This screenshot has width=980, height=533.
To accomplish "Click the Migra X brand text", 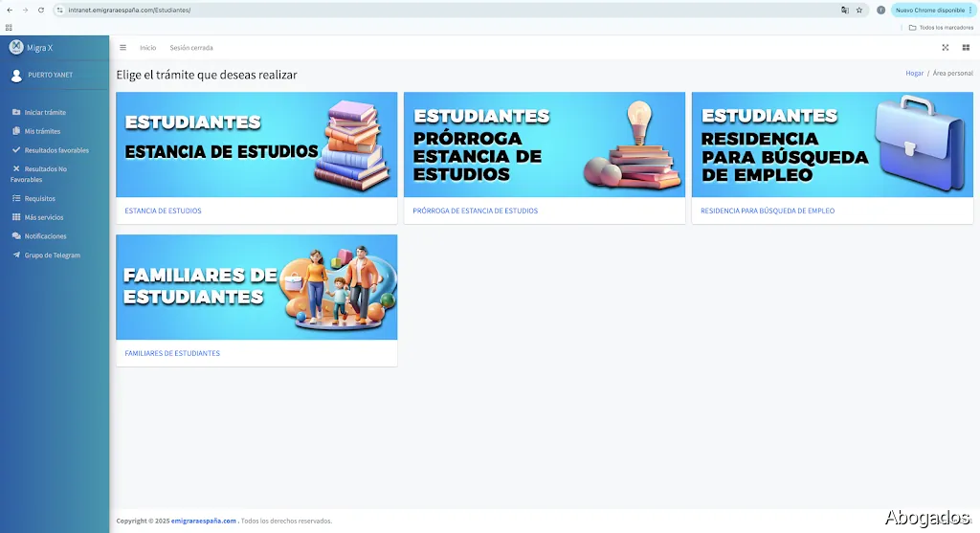I will pyautogui.click(x=39, y=48).
